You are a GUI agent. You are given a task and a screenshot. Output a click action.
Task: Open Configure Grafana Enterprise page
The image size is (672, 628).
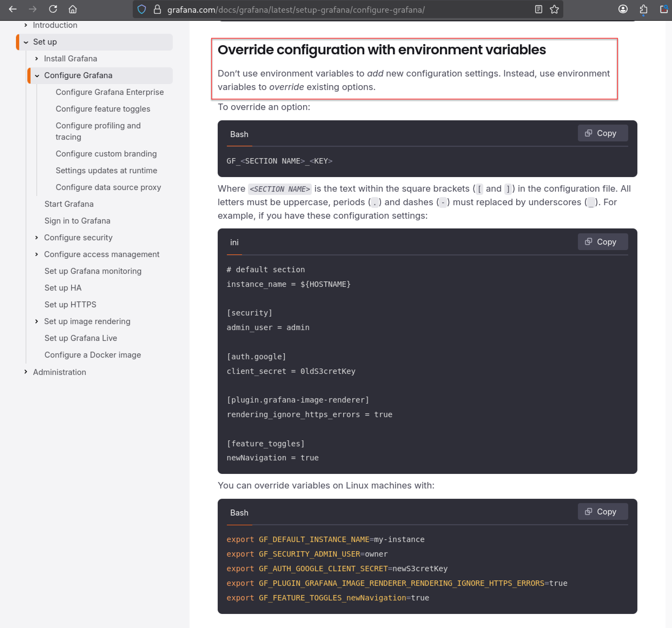[110, 92]
